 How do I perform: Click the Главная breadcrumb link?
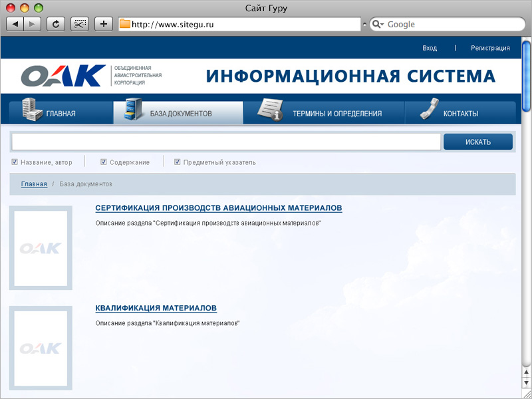pyautogui.click(x=34, y=184)
